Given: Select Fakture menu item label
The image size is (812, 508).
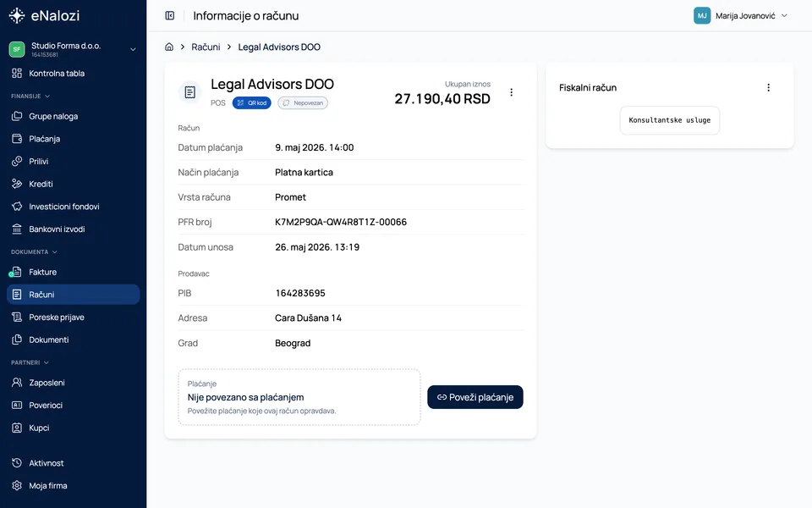Looking at the screenshot, I should tap(43, 272).
